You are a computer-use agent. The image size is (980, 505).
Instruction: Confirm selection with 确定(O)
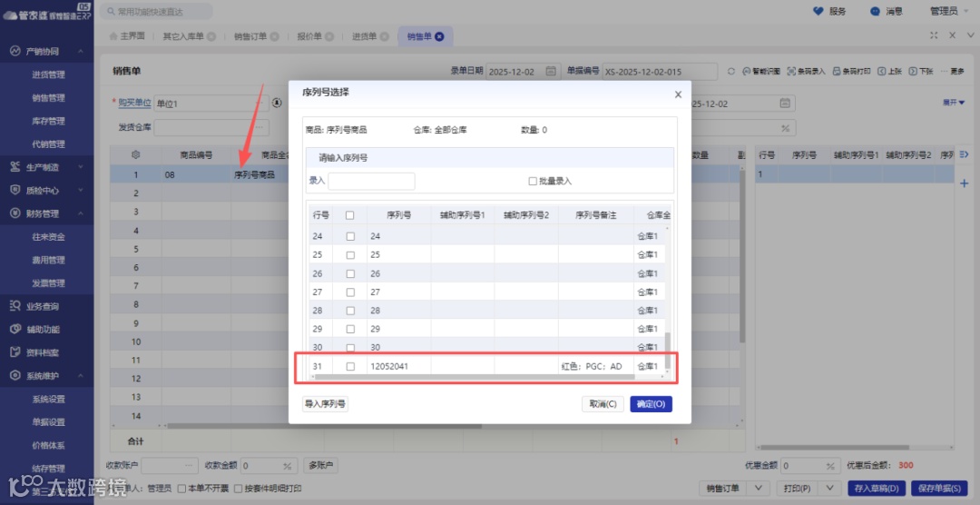pos(652,403)
